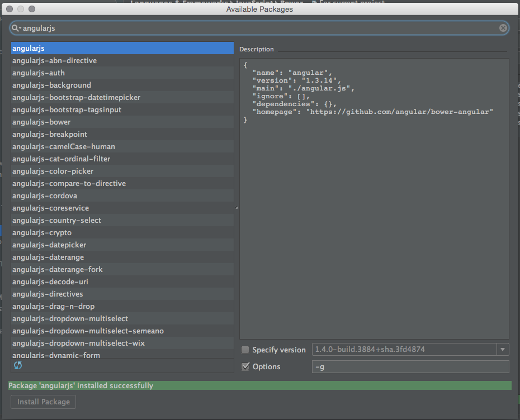Reload the available packages list

[x=18, y=365]
